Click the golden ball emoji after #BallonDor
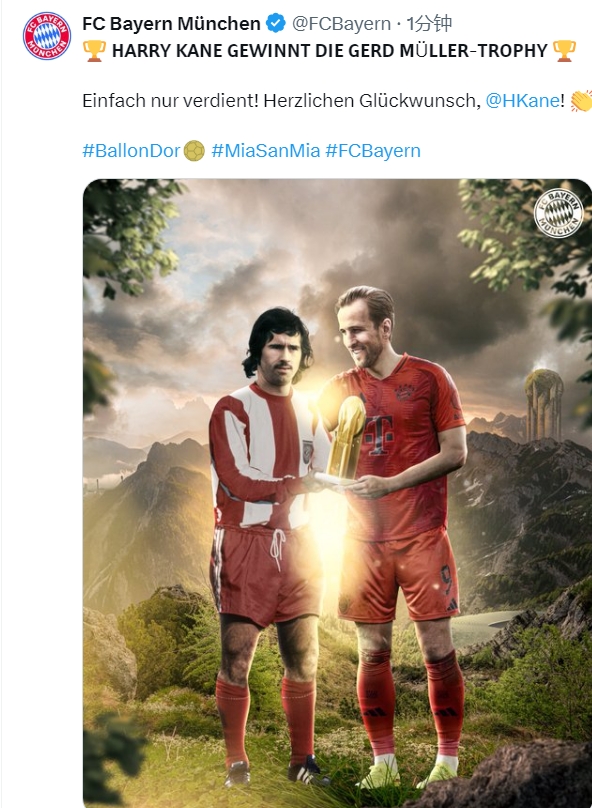 point(194,151)
